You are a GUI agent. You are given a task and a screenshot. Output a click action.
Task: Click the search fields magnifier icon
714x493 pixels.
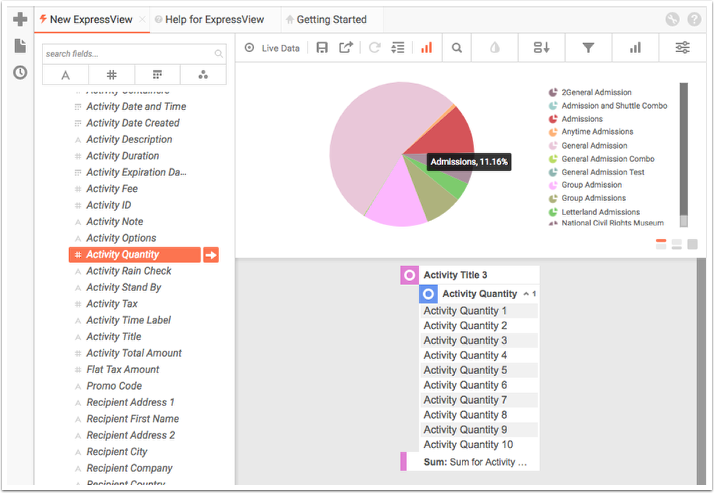[219, 54]
